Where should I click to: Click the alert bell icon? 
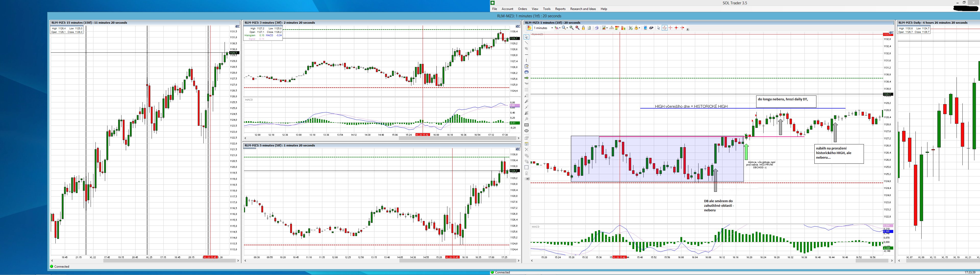(x=636, y=28)
